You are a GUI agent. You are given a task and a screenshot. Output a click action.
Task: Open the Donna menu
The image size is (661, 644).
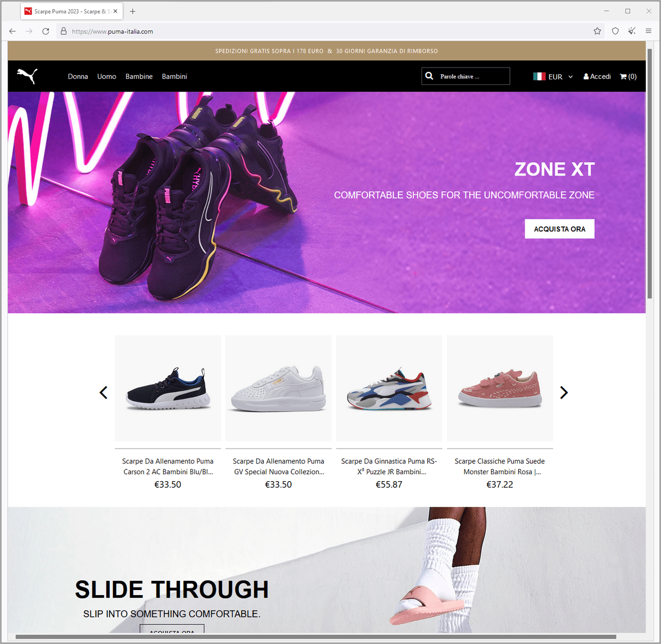coord(78,76)
